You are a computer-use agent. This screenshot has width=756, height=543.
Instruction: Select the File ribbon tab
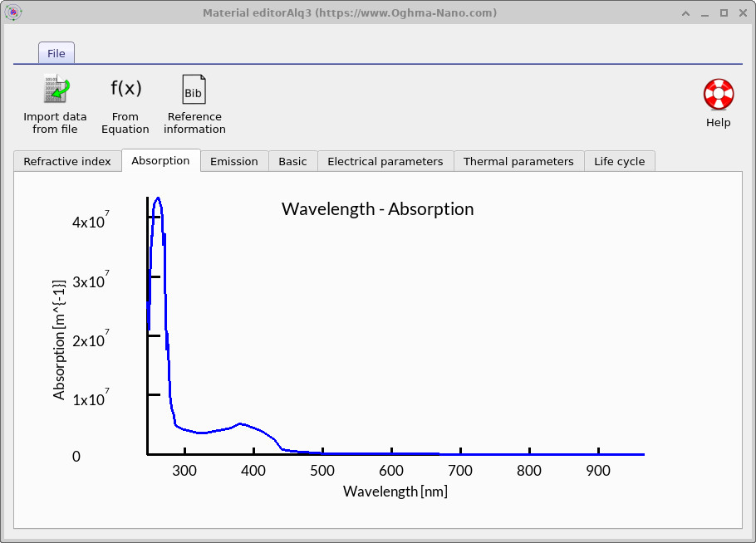click(x=56, y=52)
